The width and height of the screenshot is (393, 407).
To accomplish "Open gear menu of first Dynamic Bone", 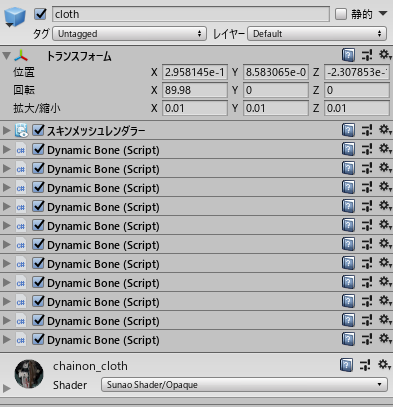I will click(x=385, y=149).
